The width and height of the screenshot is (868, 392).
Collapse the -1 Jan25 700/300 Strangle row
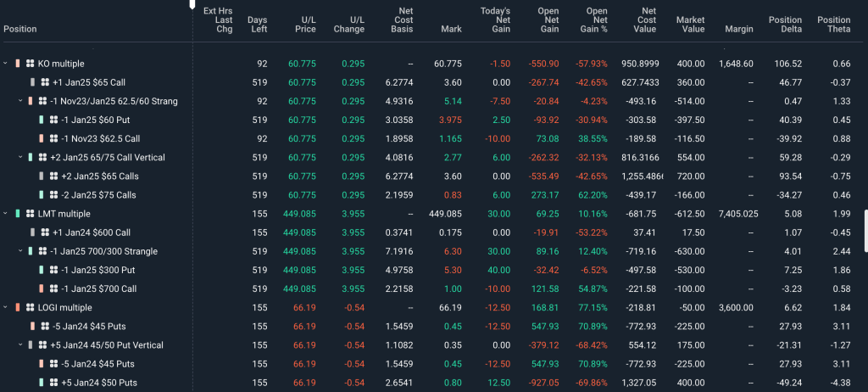20,251
